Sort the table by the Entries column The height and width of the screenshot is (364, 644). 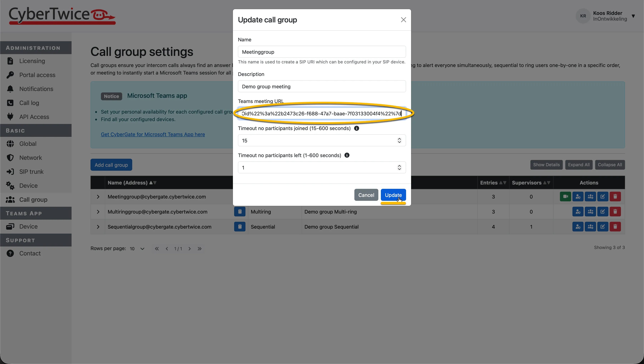click(493, 183)
